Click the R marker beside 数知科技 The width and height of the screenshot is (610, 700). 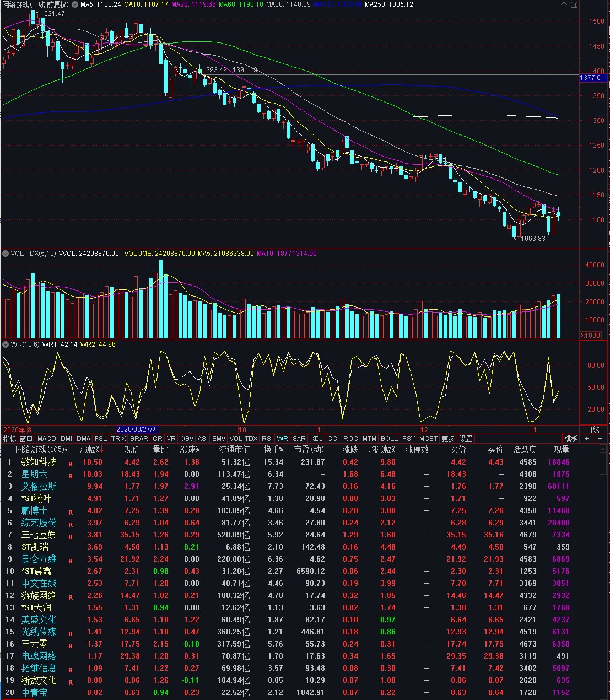click(x=71, y=464)
